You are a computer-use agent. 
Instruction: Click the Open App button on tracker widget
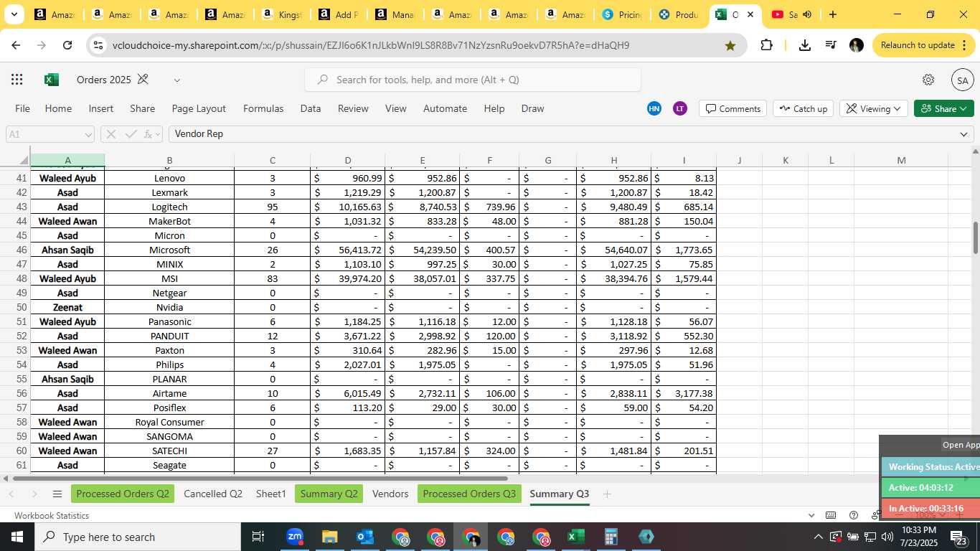tap(961, 445)
